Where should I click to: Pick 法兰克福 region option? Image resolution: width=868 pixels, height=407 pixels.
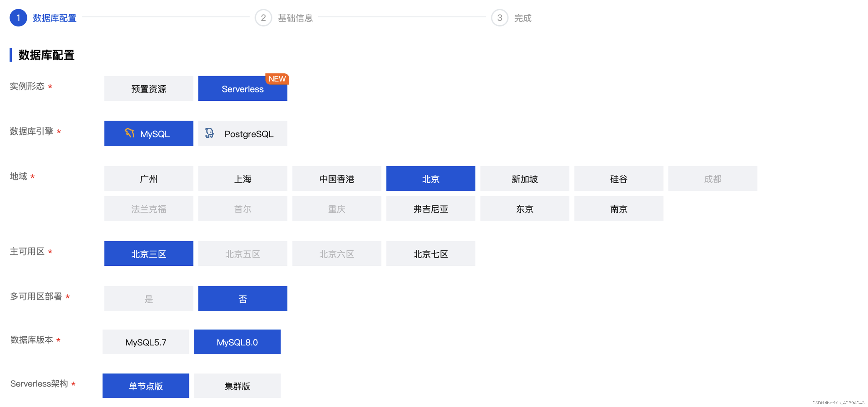point(149,209)
